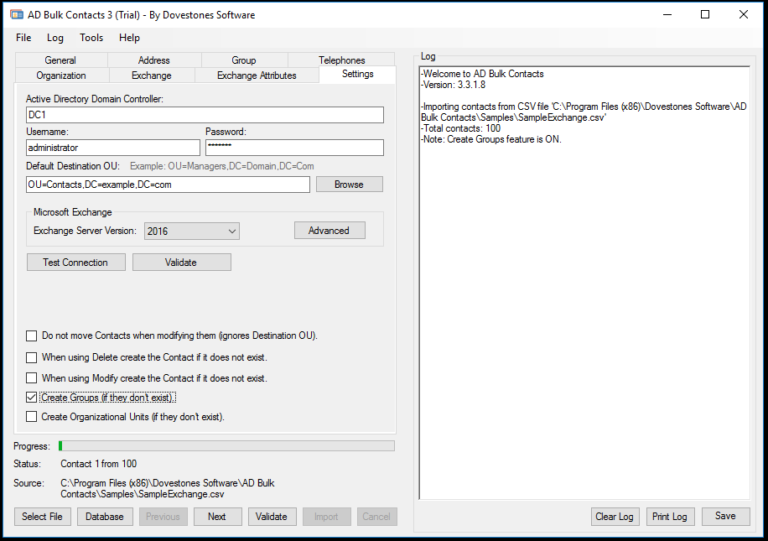Toggle When using Modify create Contact checkbox
The height and width of the screenshot is (541, 768).
[x=31, y=378]
